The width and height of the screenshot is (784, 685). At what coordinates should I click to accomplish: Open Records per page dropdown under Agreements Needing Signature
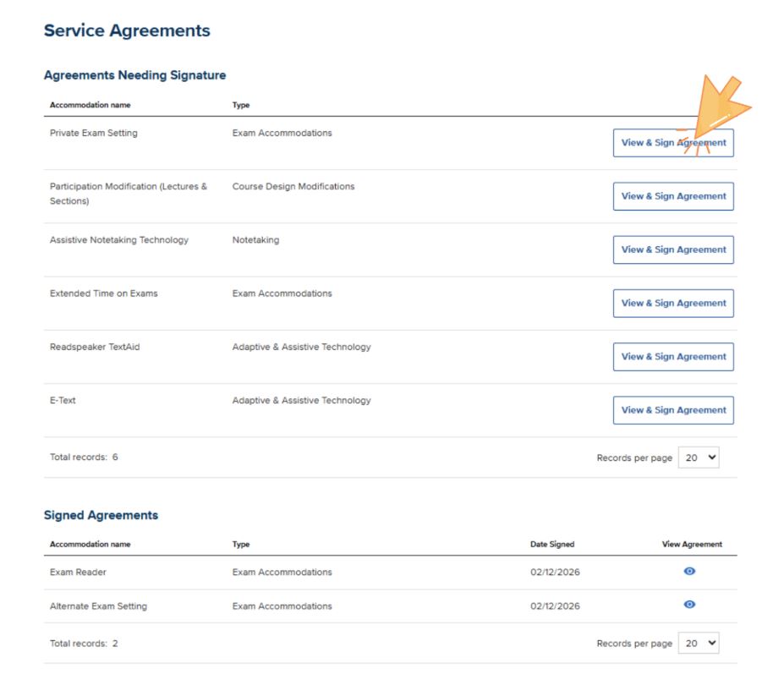coord(699,458)
